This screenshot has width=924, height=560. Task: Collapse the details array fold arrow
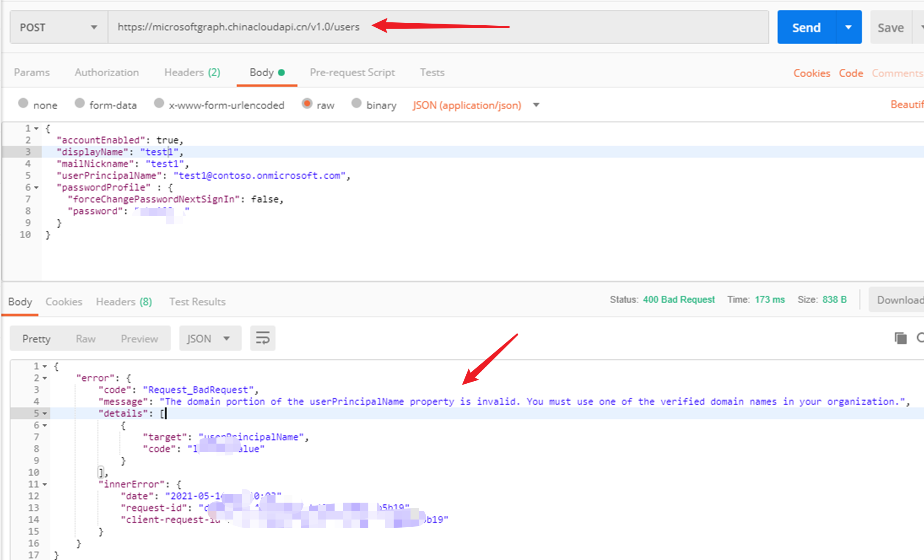[45, 414]
